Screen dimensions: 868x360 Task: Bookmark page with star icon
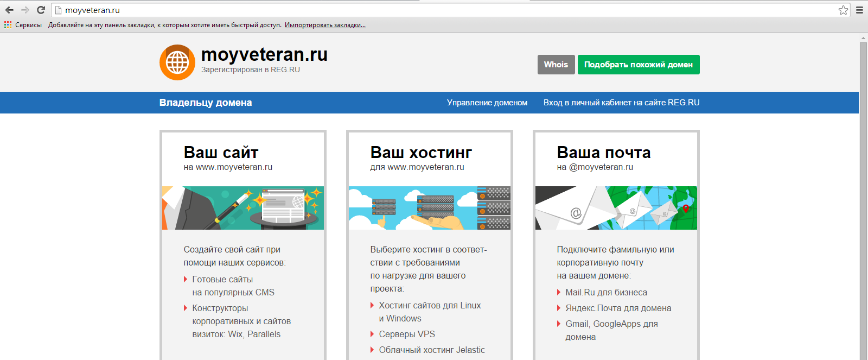click(843, 10)
